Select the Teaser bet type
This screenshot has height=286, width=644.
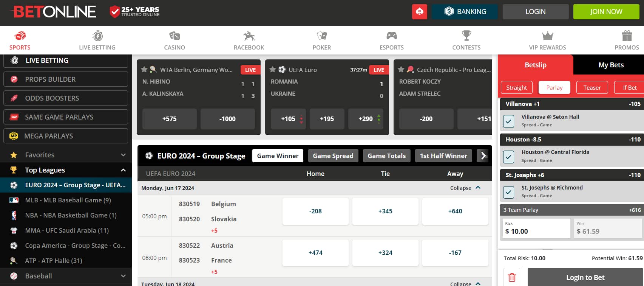tap(592, 87)
